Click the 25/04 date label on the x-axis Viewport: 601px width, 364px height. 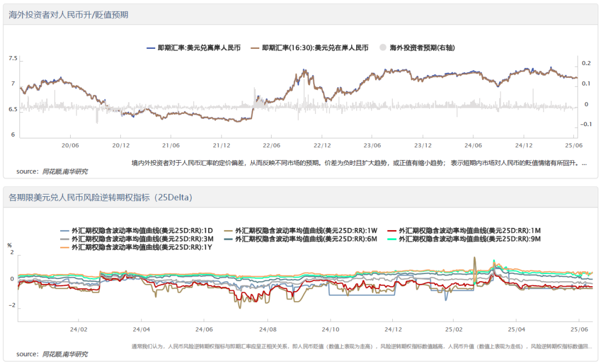516,329
